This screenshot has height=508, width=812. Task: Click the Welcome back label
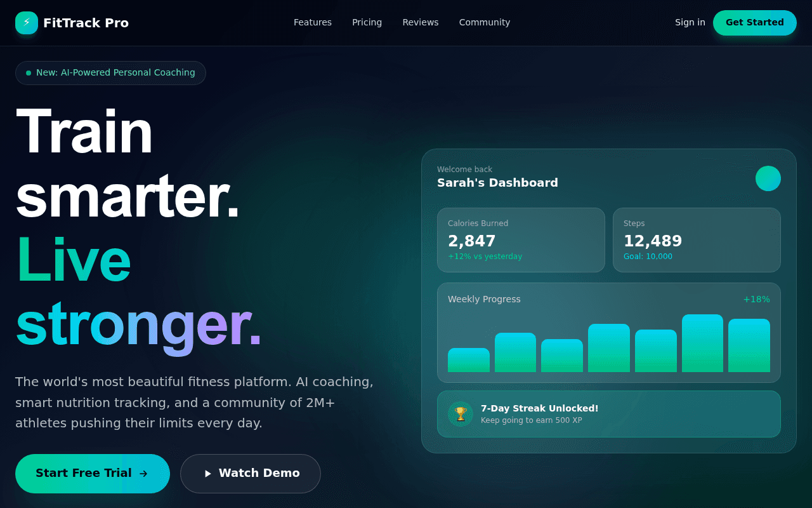click(464, 170)
